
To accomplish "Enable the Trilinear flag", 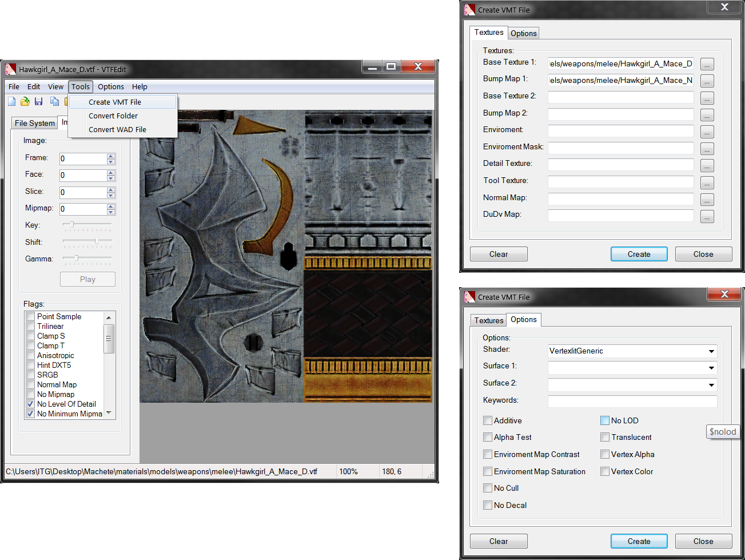I will (31, 326).
